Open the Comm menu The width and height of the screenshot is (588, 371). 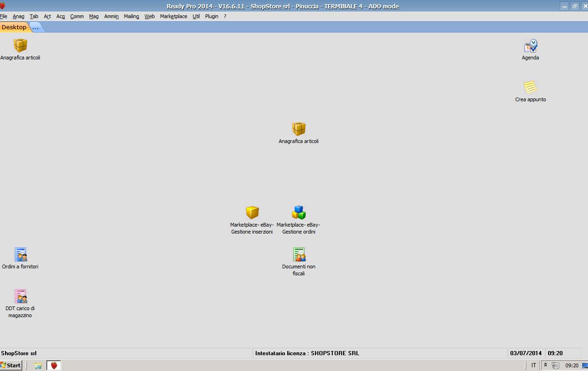(77, 16)
